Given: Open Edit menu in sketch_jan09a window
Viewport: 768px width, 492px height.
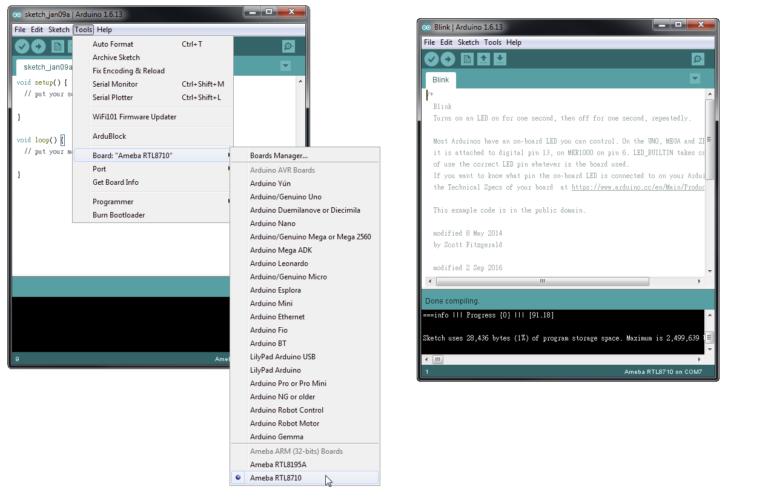Looking at the screenshot, I should point(37,29).
